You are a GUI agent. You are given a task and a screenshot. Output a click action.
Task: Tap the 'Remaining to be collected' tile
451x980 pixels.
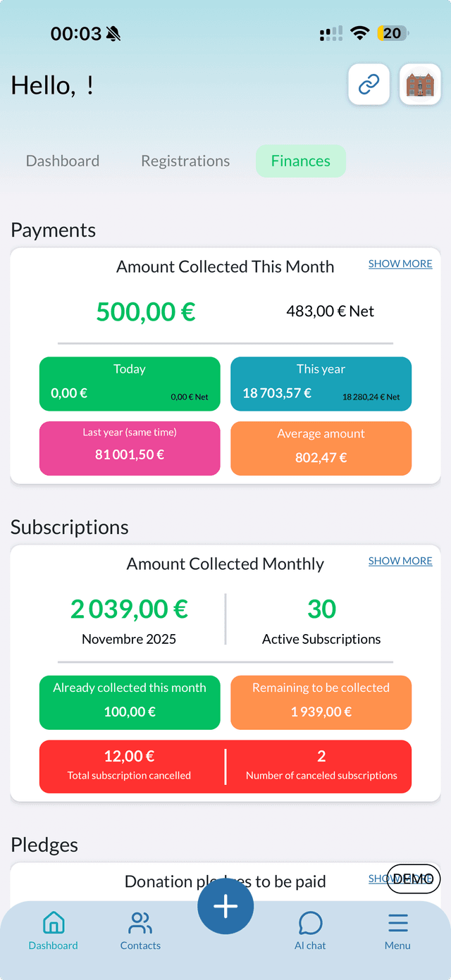(321, 702)
